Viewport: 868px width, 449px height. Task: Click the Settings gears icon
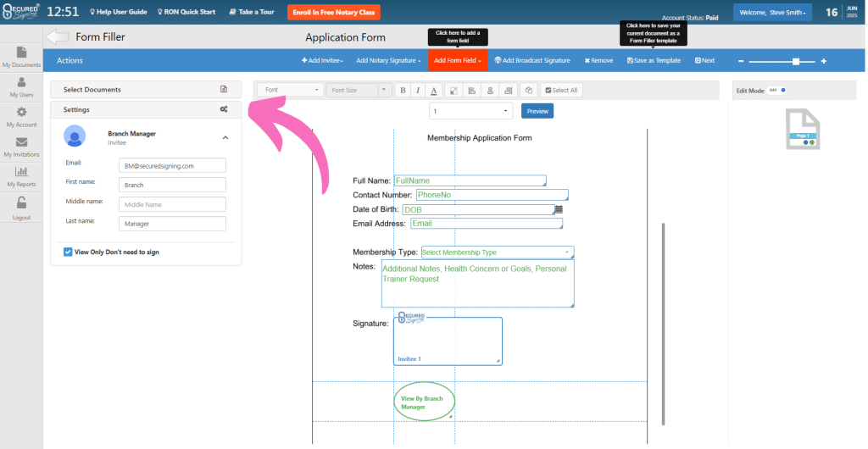(x=224, y=109)
